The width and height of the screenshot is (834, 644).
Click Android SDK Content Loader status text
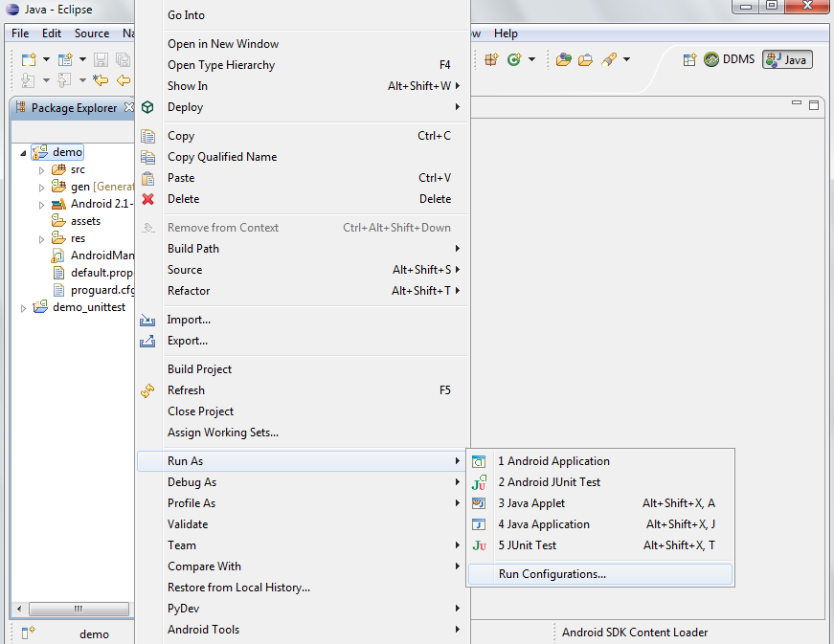635,633
